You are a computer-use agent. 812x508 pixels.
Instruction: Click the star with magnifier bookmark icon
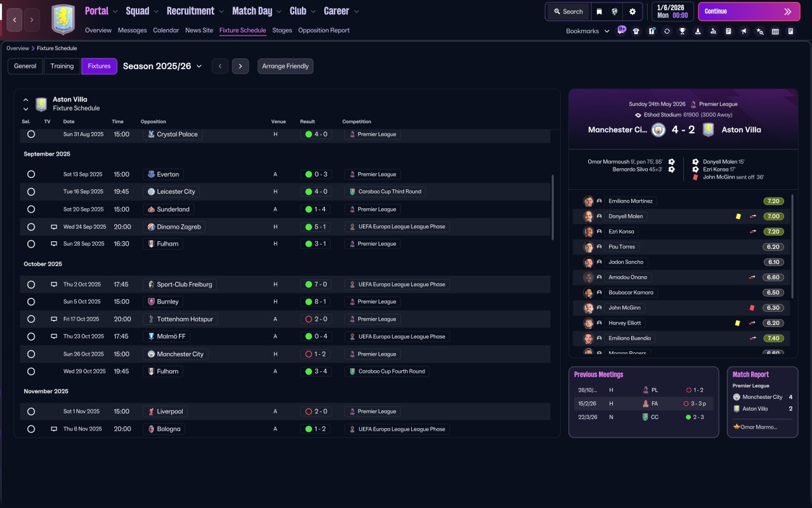[x=760, y=31]
